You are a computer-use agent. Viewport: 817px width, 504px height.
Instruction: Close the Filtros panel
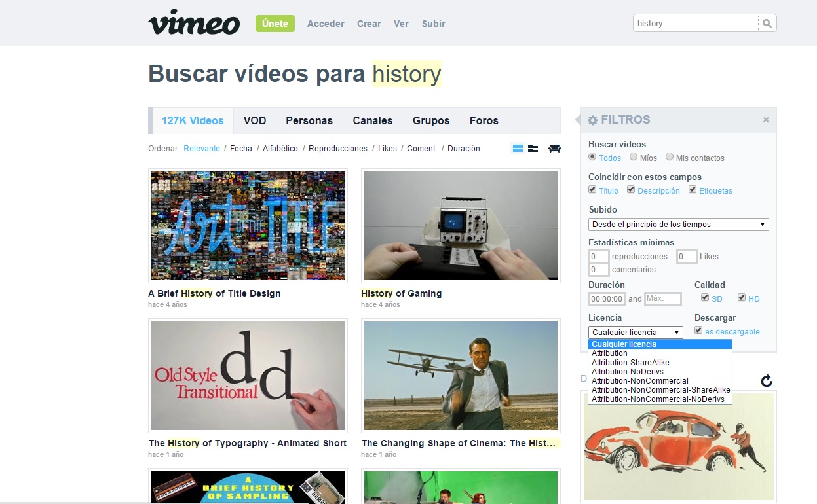click(765, 120)
